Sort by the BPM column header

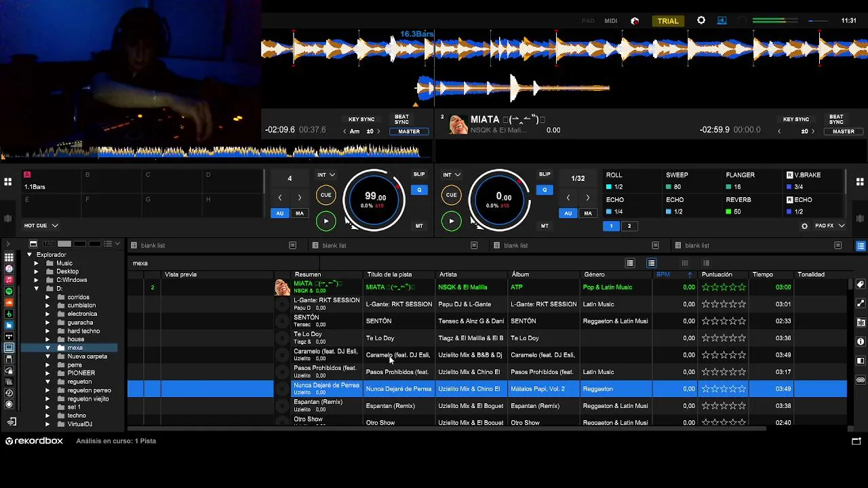(x=674, y=274)
